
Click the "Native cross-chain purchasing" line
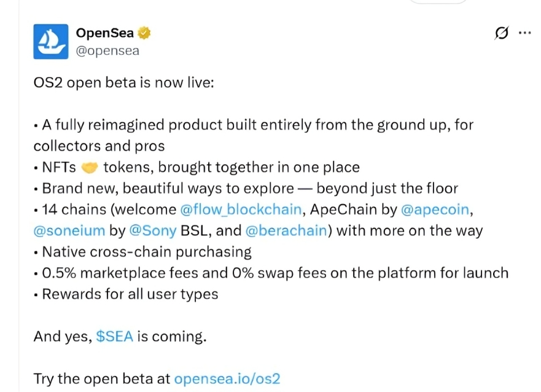(147, 252)
